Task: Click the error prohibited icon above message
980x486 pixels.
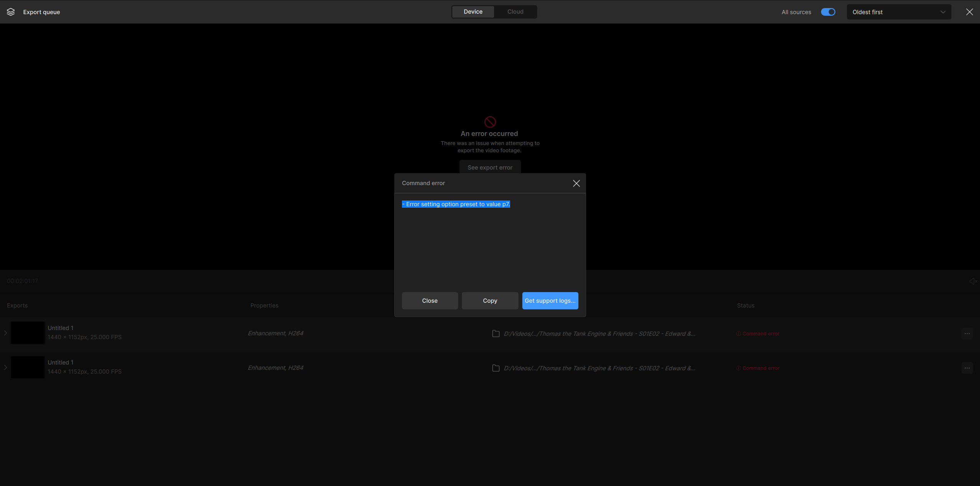Action: 490,122
